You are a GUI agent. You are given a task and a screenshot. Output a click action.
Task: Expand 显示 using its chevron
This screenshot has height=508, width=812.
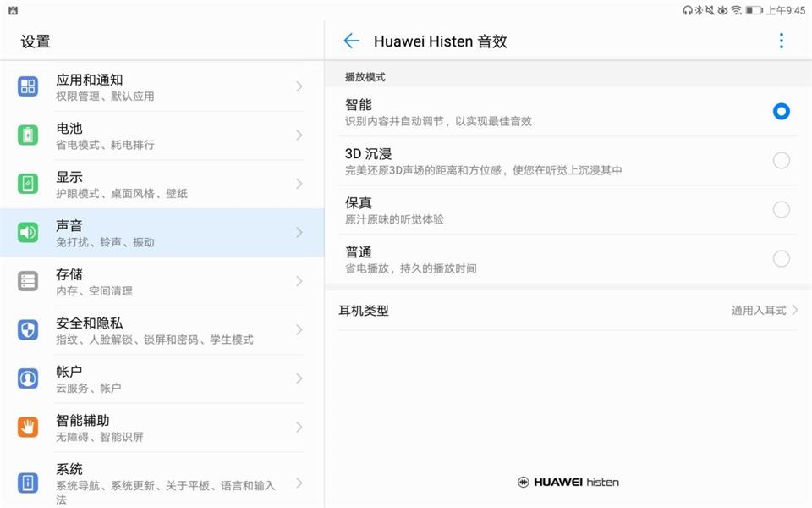299,184
